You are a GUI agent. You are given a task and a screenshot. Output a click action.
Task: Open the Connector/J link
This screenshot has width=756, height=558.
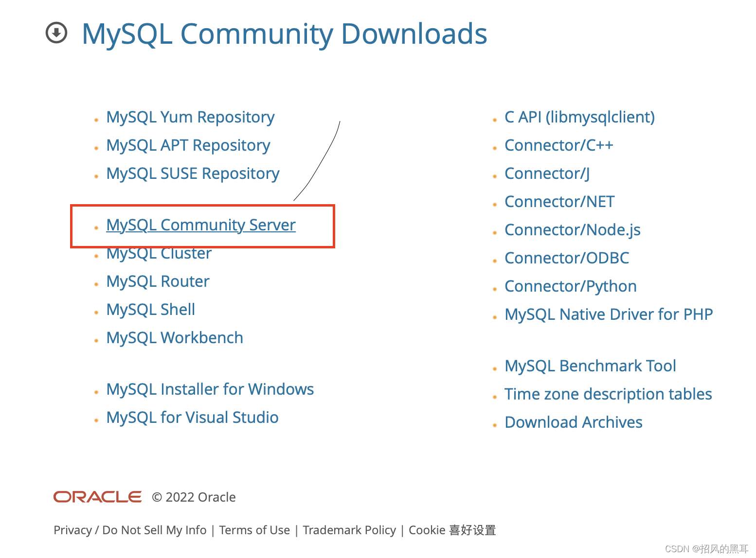pyautogui.click(x=547, y=174)
